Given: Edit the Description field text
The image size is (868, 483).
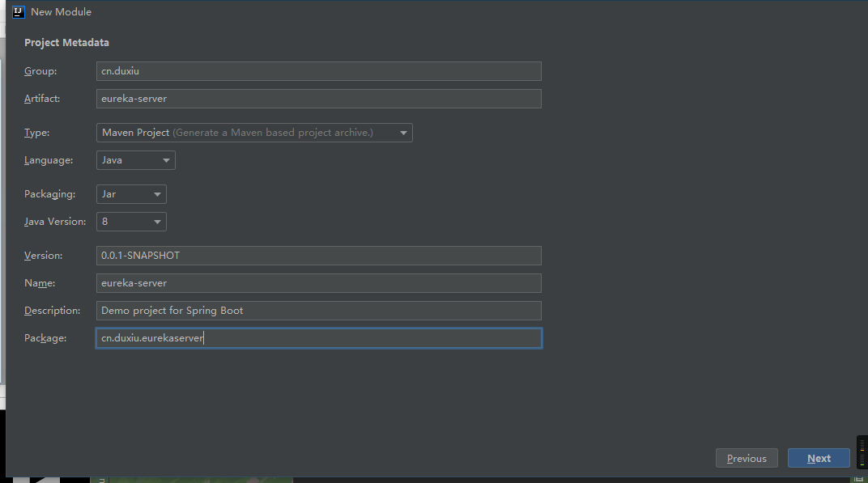Looking at the screenshot, I should click(318, 311).
